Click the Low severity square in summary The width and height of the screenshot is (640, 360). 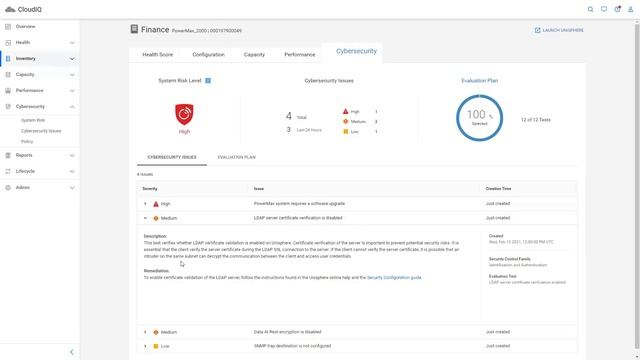[x=345, y=131]
